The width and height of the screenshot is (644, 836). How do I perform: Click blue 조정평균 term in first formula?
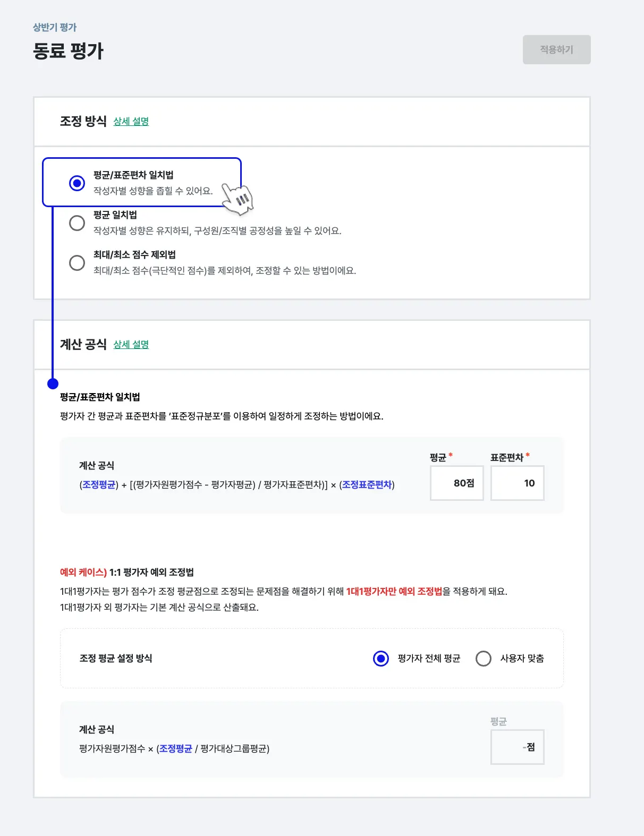[x=99, y=484]
